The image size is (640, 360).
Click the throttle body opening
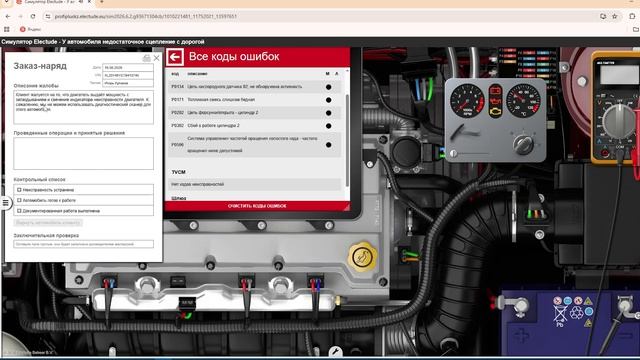click(x=406, y=151)
